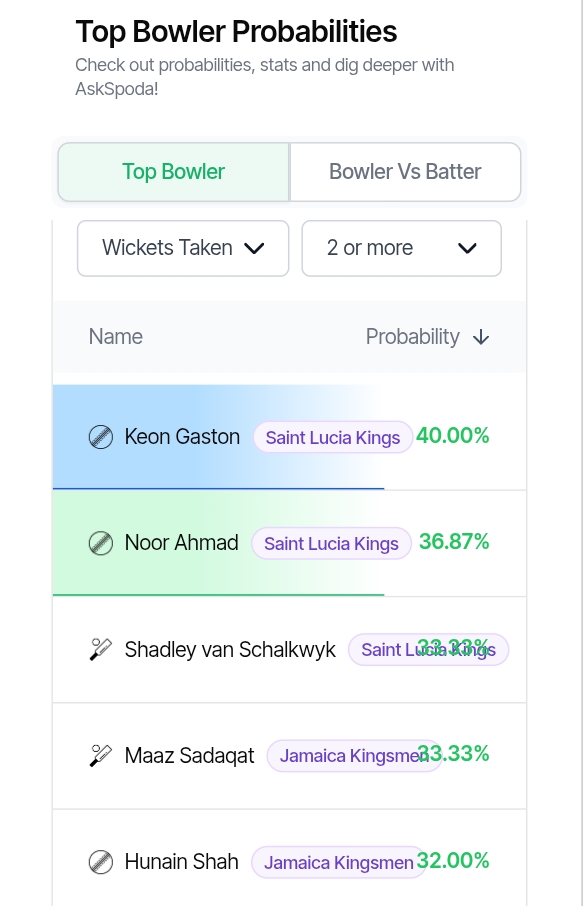Click the bat icon beside Shadley van Schalkwyk

pyautogui.click(x=101, y=649)
